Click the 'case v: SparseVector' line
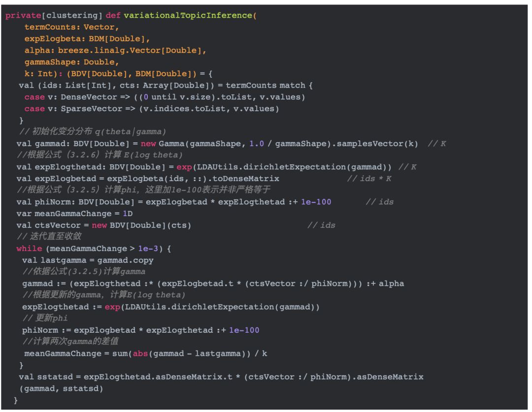This screenshot has width=532, height=412. (152, 109)
